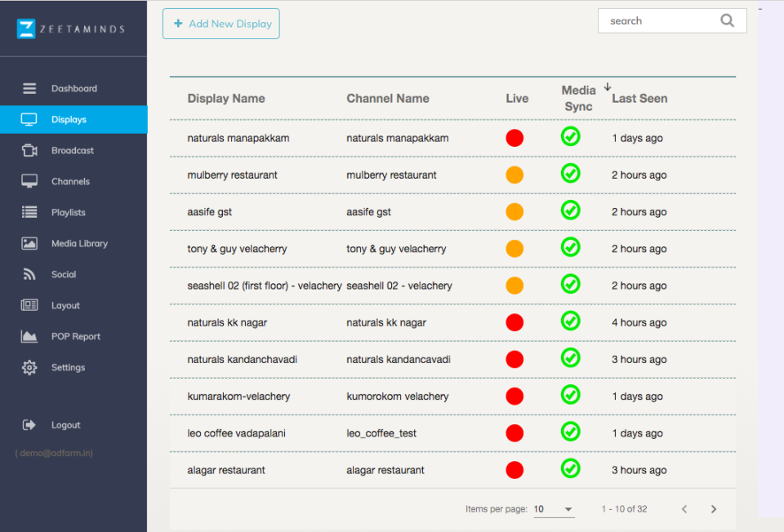Click the search magnifier icon
Screen dimensions: 784x532
point(727,20)
